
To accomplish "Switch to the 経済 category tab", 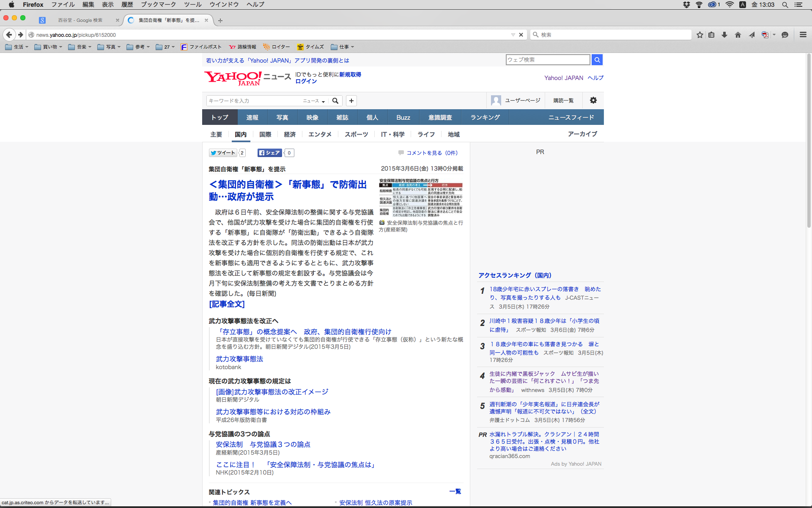I will click(x=290, y=134).
